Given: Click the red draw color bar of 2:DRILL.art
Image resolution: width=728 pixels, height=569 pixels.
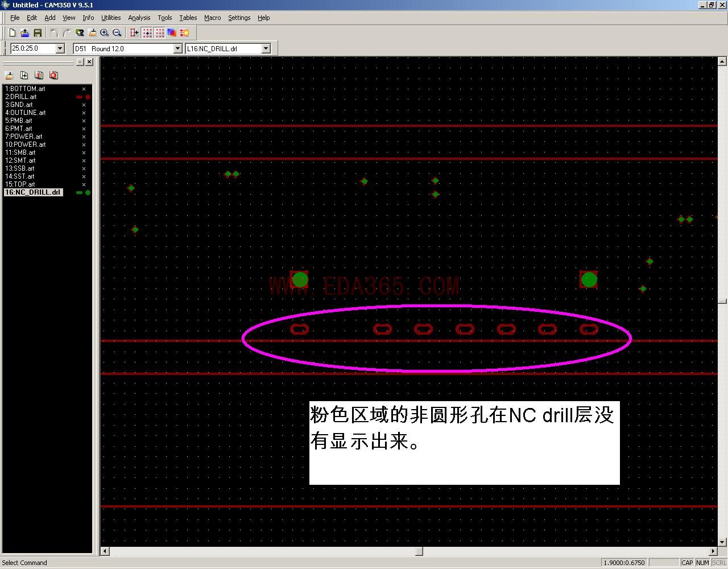Looking at the screenshot, I should (x=80, y=97).
